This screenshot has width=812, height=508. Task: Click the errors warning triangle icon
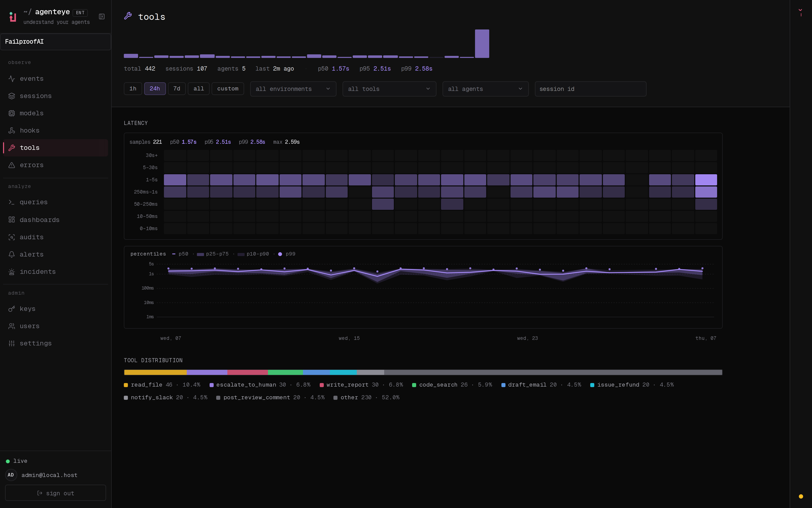(12, 165)
